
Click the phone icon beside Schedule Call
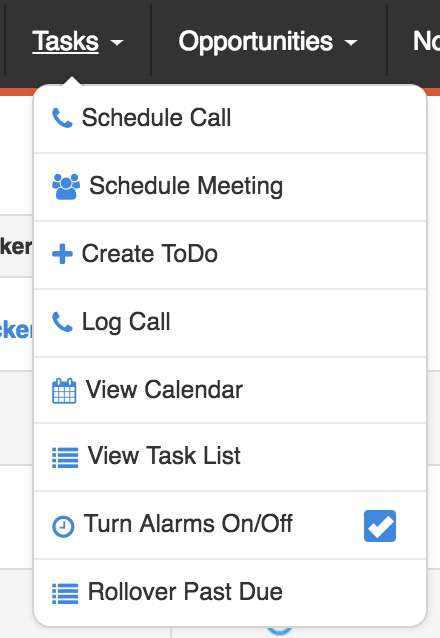tap(62, 118)
